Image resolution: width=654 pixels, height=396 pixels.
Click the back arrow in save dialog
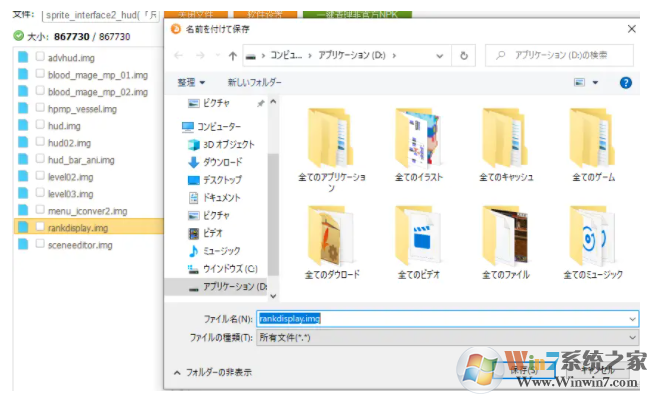pyautogui.click(x=179, y=55)
